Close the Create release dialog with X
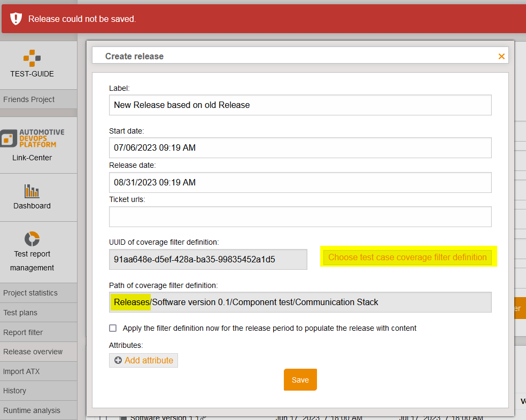Image resolution: width=526 pixels, height=420 pixels. [x=501, y=56]
